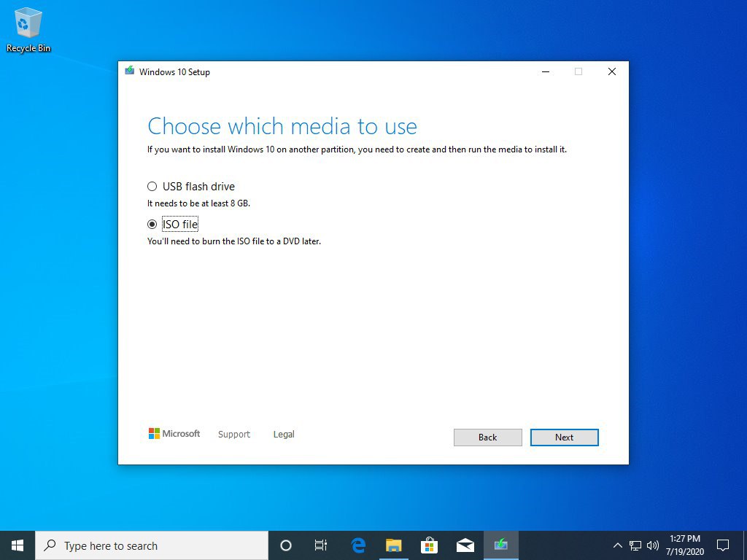The image size is (747, 560).
Task: Open Microsoft Store from taskbar
Action: (x=429, y=545)
